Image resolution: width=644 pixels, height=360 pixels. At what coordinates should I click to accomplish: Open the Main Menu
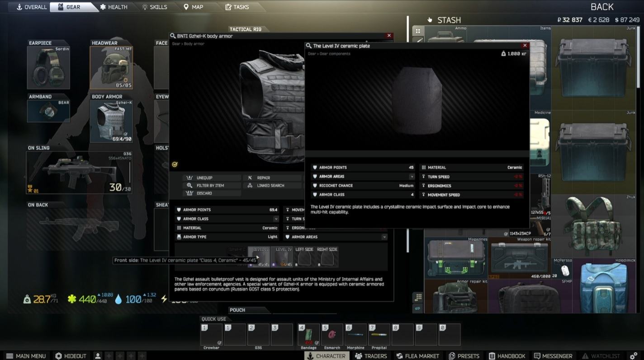tap(26, 356)
